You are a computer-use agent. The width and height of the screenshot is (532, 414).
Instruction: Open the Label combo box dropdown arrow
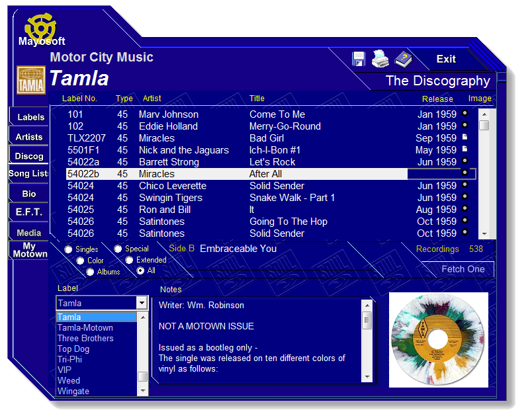point(142,303)
